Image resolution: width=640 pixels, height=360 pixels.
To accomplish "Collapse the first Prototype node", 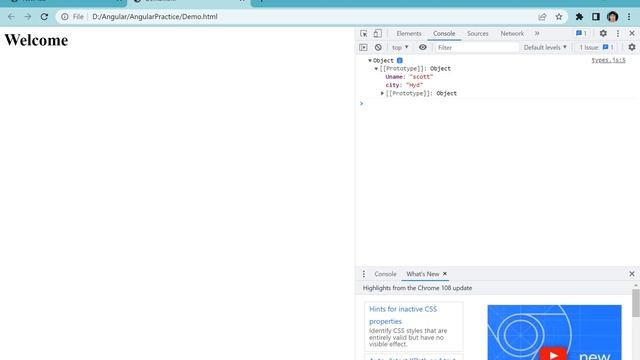I will tap(376, 69).
